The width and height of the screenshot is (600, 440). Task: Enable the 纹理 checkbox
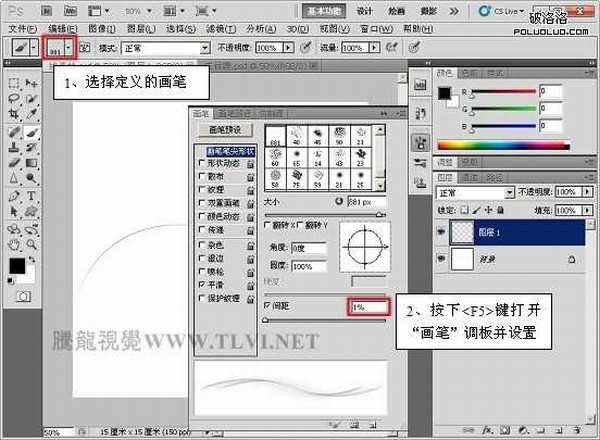click(x=202, y=189)
